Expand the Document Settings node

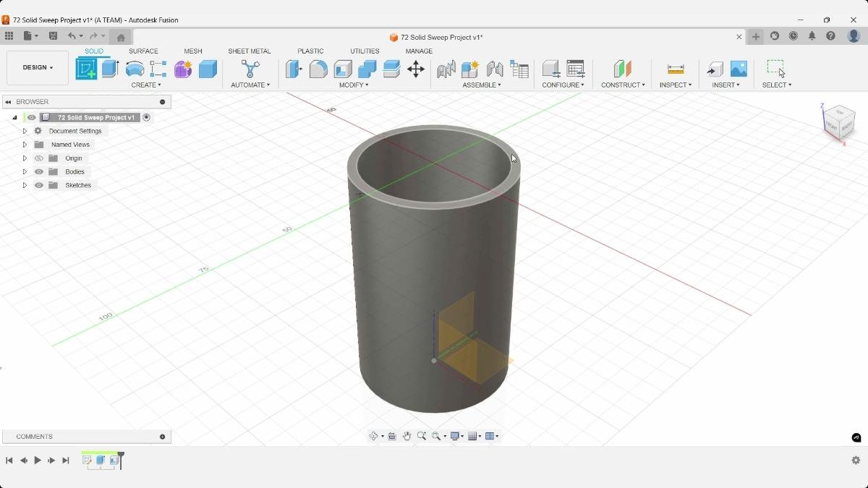25,131
